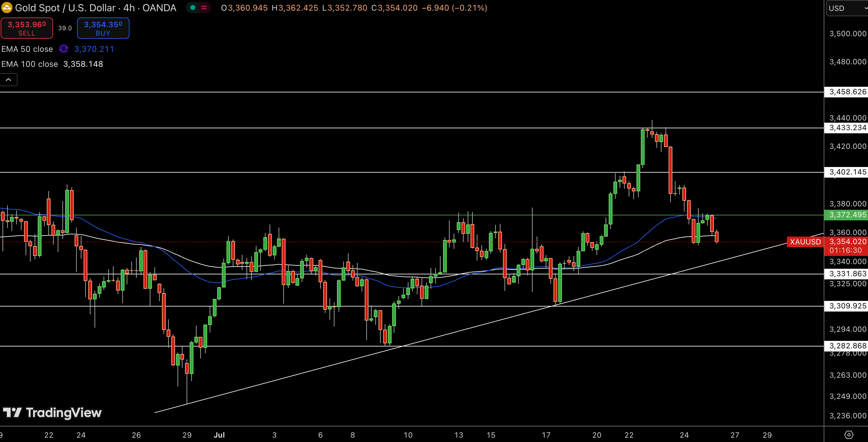Open chart settings gear icon
This screenshot has height=442, width=868.
click(x=849, y=435)
